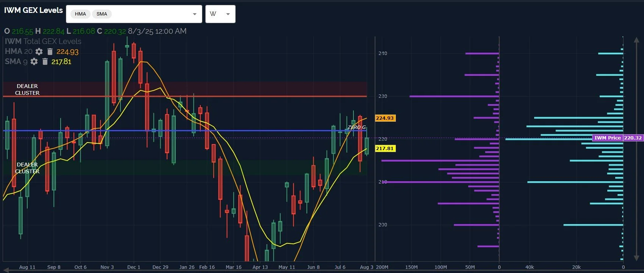Open SMA 9 indicator settings gear
This screenshot has height=273, width=644.
(x=34, y=61)
